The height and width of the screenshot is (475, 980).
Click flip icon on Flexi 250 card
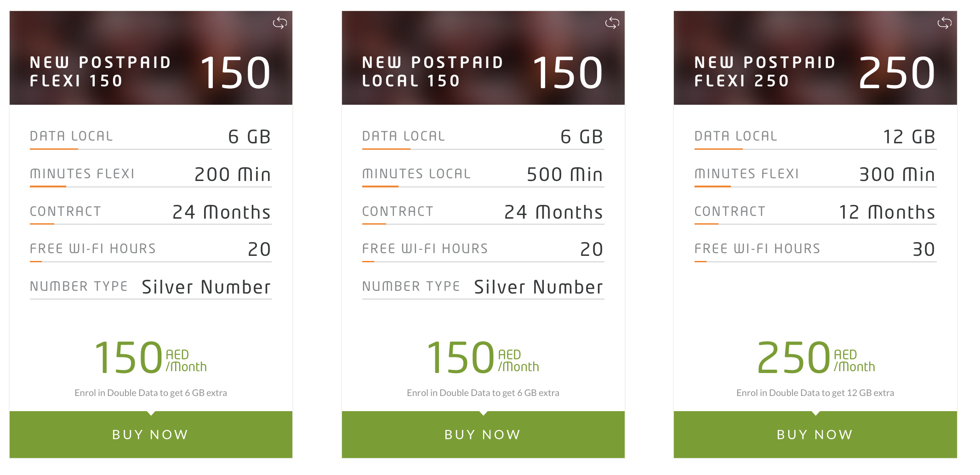click(944, 23)
